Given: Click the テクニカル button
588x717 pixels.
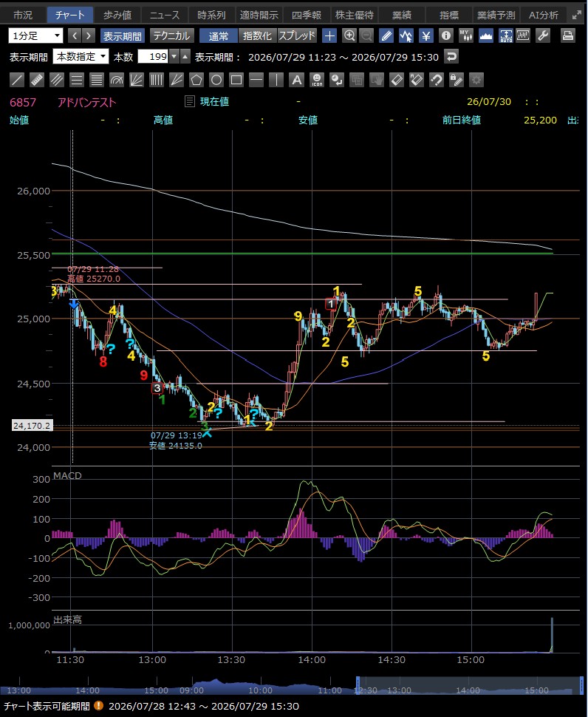Looking at the screenshot, I should tap(172, 35).
